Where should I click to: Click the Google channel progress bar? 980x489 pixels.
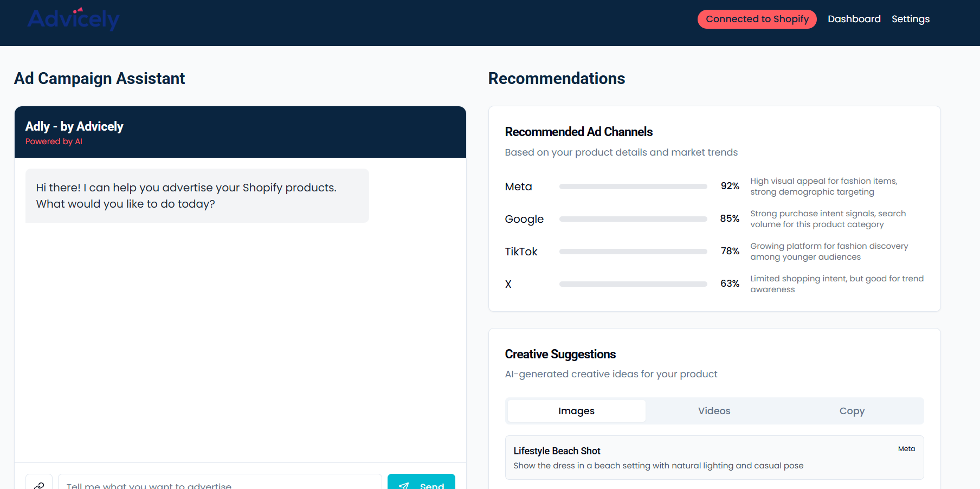click(x=633, y=219)
